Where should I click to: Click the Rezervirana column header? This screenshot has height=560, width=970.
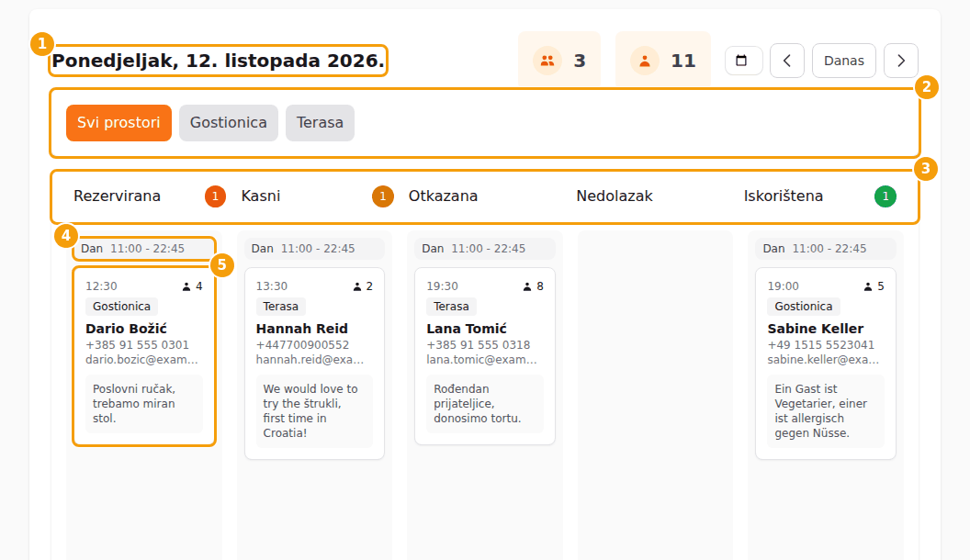coord(117,196)
